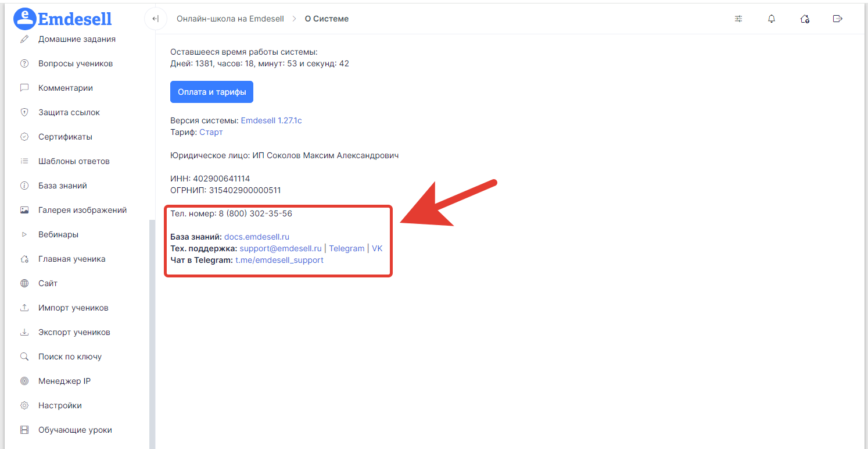Click the Emdesell logo icon
868x449 pixels.
coord(25,19)
